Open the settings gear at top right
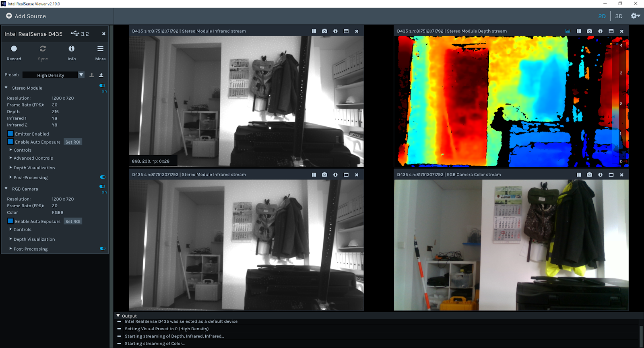Viewport: 644px width, 348px height. click(x=635, y=16)
